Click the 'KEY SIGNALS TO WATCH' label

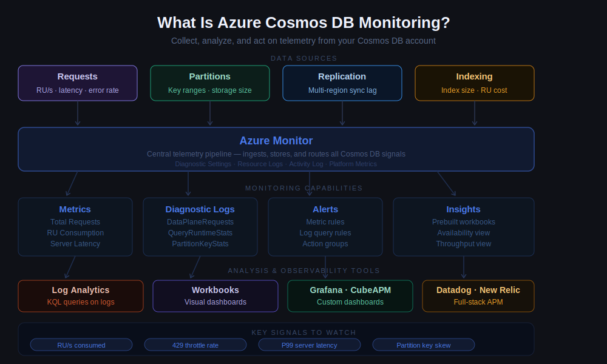[x=304, y=332]
